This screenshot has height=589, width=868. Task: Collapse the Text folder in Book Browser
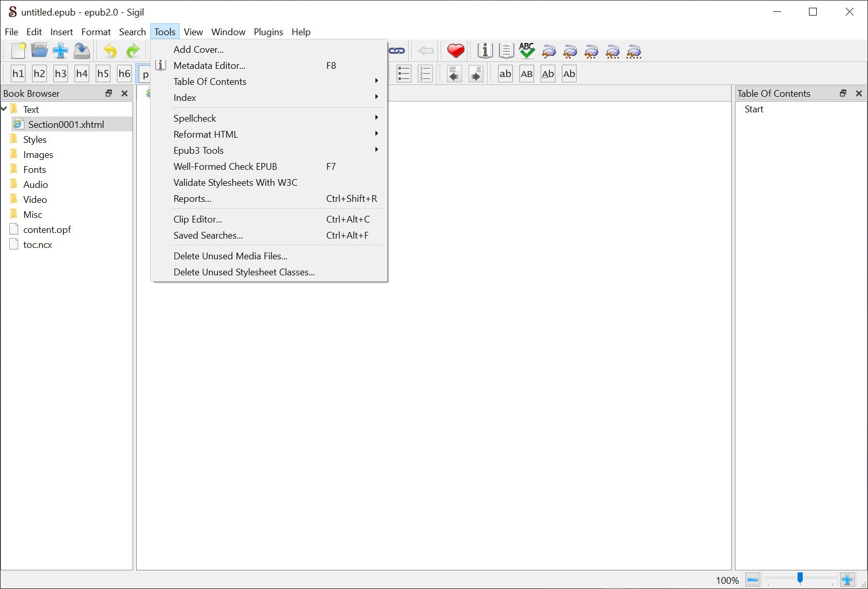tap(5, 109)
